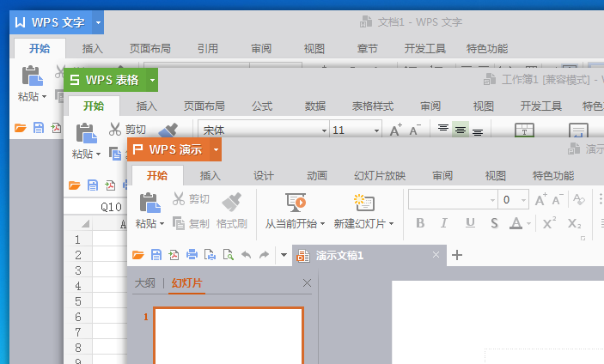
Task: Open 新建幻灯片 dropdown arrow
Action: pos(392,223)
